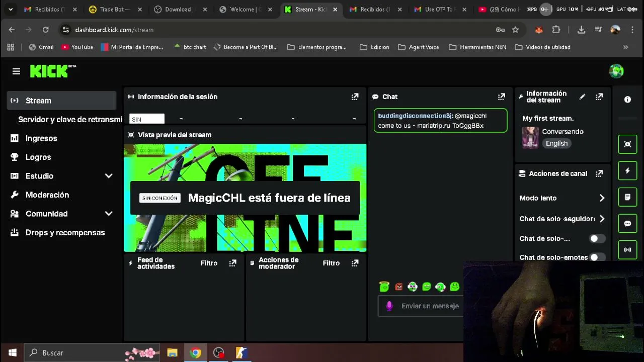644x362 pixels.
Task: Open Chrome extensions puzzle icon
Action: tap(556, 30)
